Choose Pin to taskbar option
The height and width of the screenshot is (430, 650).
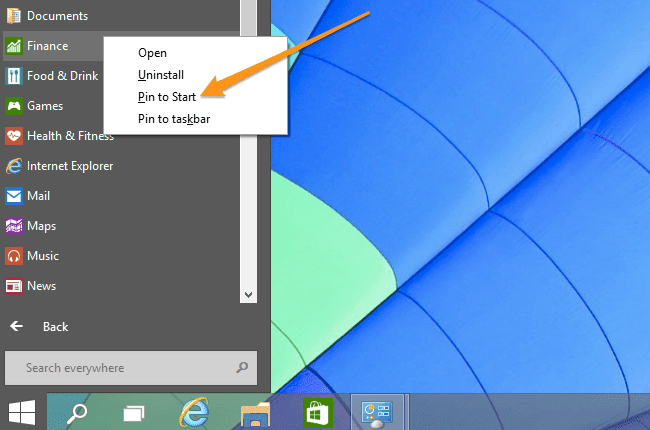174,119
